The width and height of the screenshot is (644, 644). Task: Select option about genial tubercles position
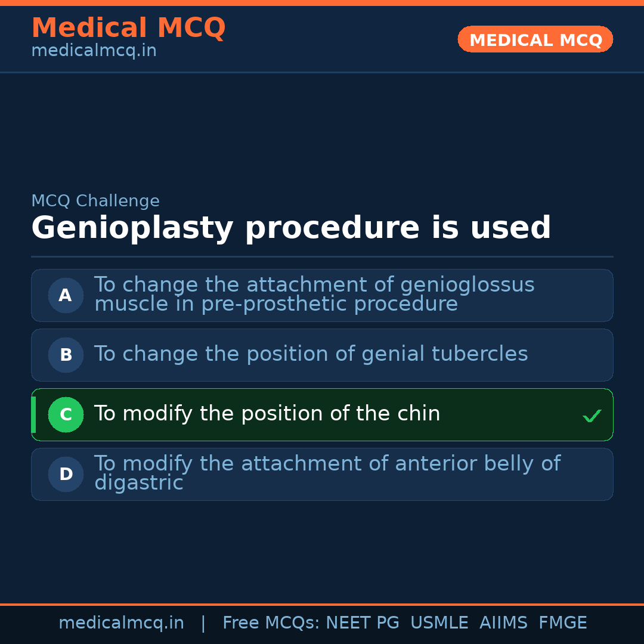(x=311, y=354)
